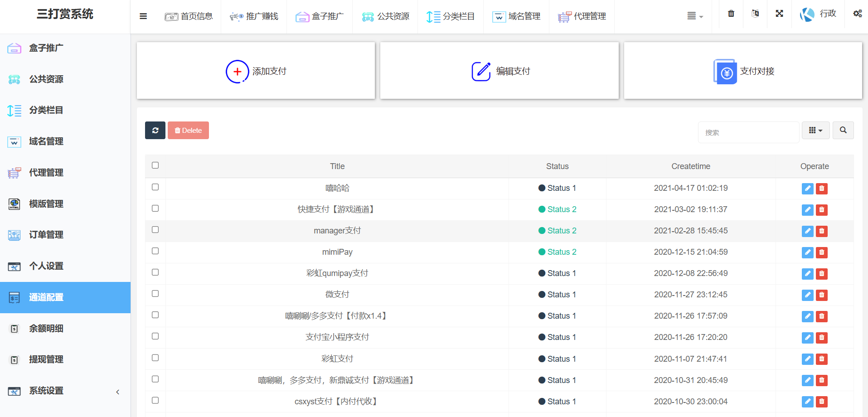Image resolution: width=868 pixels, height=417 pixels.
Task: Tick the checkbox for 彩虹支付 row
Action: tap(155, 358)
